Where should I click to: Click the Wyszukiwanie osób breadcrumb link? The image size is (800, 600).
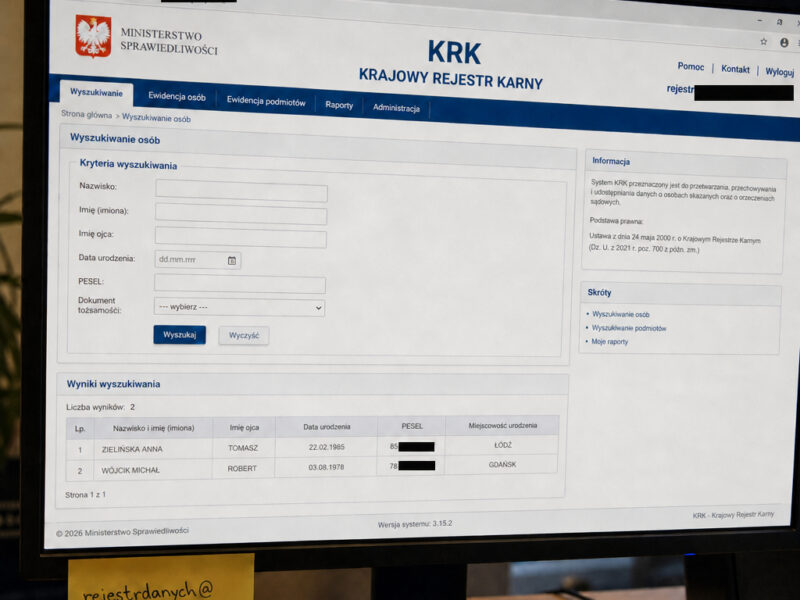pyautogui.click(x=156, y=118)
